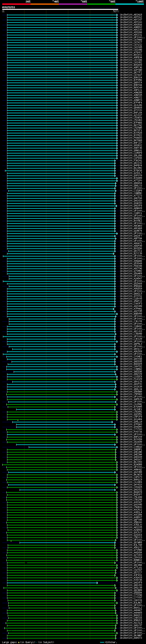Select the UniRef100_C1BKQ2 label
The image size is (146, 644).
(131, 326)
